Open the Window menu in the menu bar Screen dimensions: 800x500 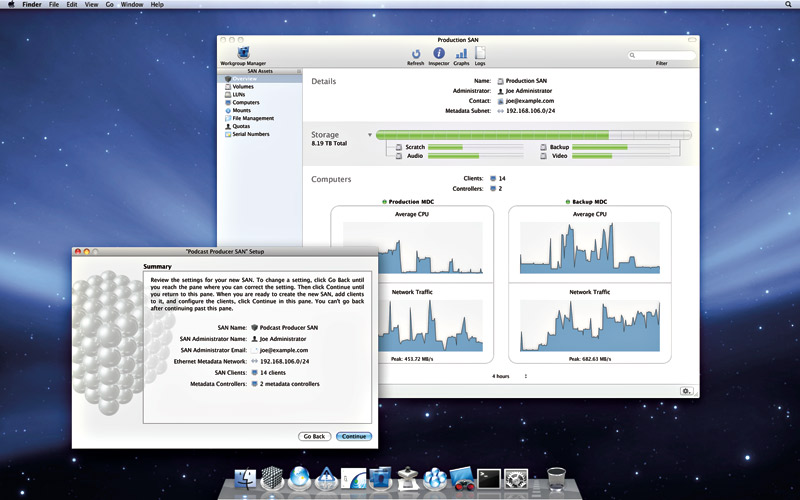pos(131,5)
